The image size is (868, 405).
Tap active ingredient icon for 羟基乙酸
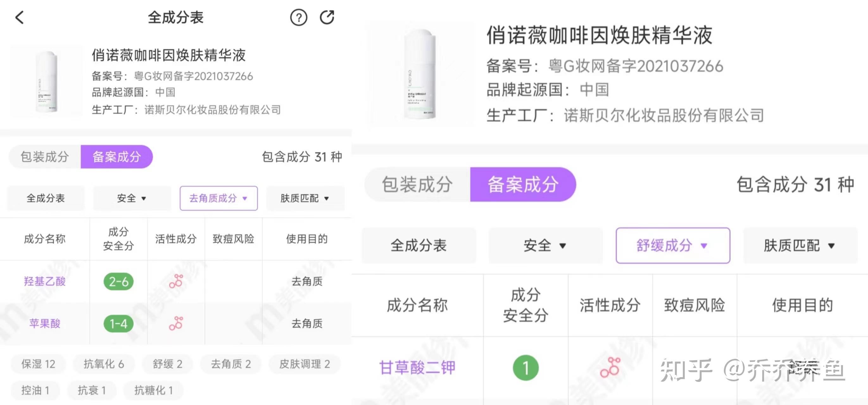tap(176, 281)
